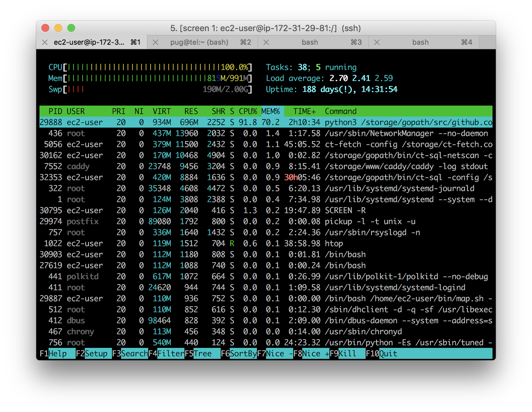Click the green fullscreen window button
532x412 pixels.
tap(71, 28)
